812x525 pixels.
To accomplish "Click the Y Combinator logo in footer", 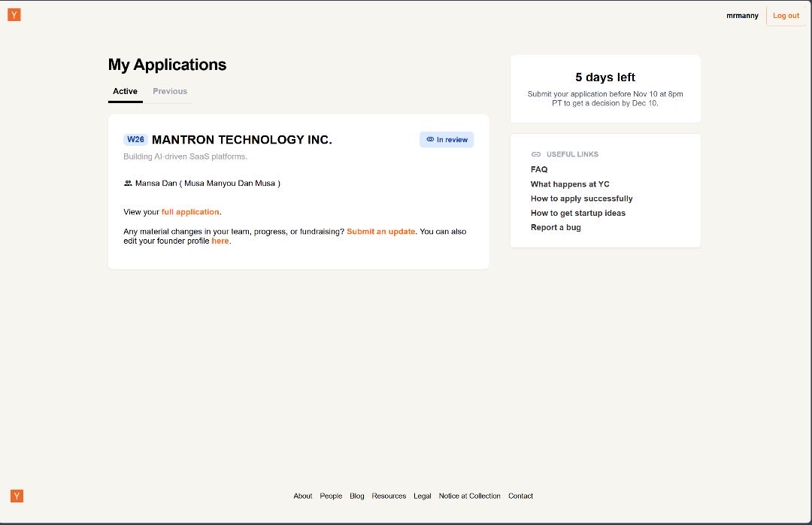I will 17,496.
